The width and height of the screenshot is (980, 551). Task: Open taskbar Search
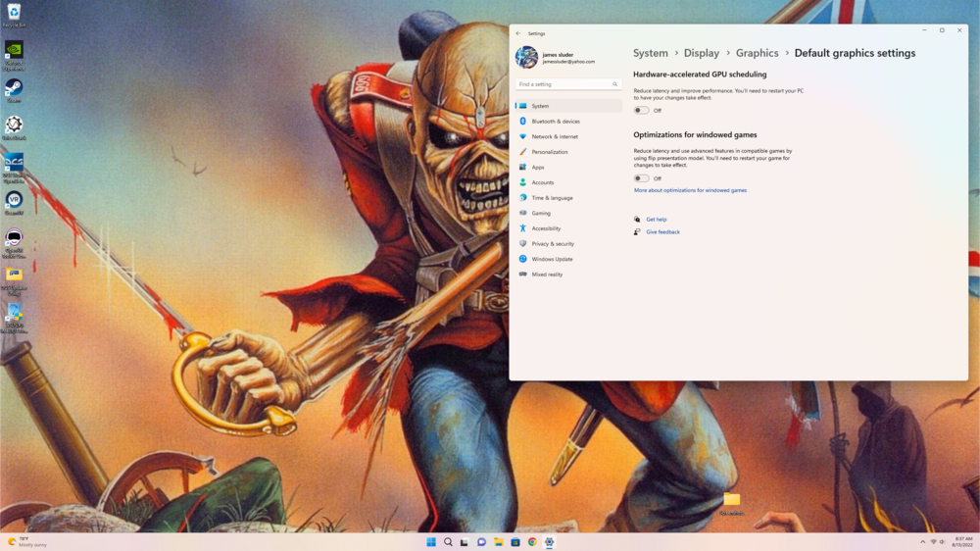tap(448, 542)
